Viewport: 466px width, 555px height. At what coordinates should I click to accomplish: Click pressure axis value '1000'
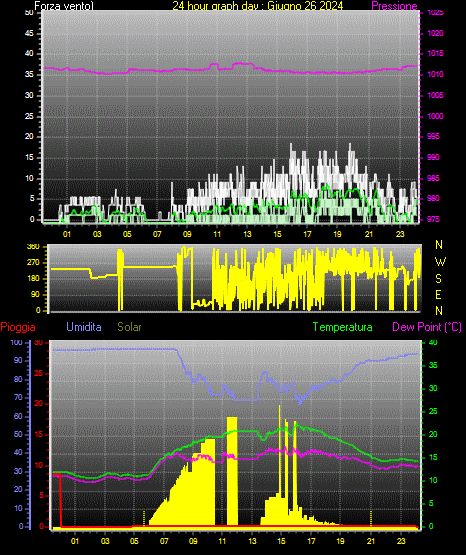[435, 116]
